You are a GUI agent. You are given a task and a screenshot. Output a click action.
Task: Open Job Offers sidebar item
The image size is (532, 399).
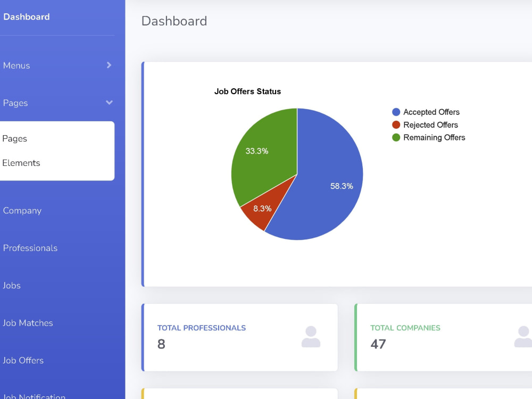[x=23, y=360]
